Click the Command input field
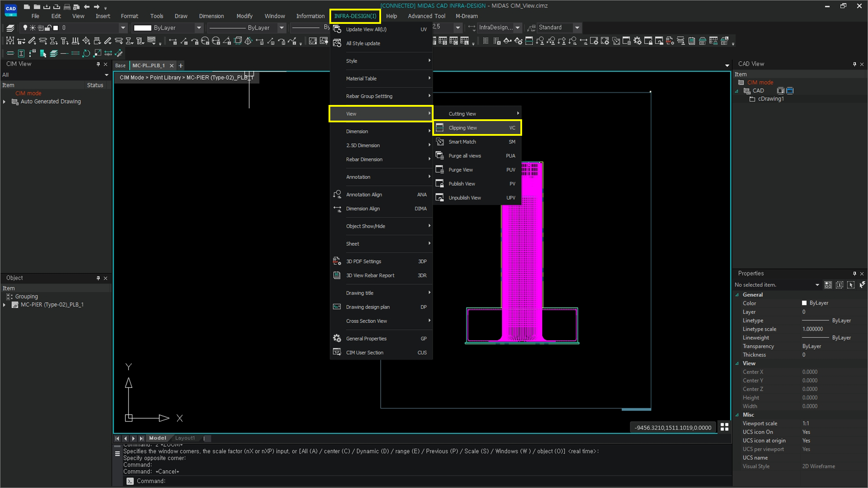 pyautogui.click(x=427, y=481)
